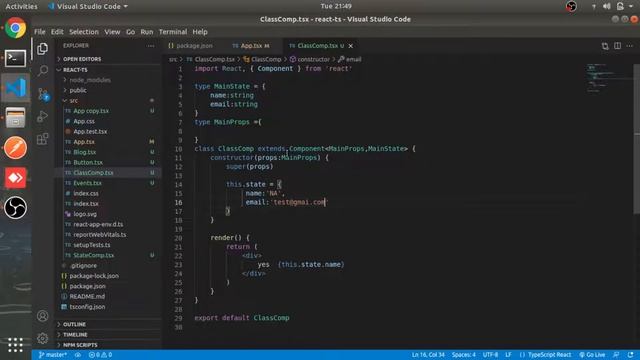Open Explorer panel more actions ellipsis
This screenshot has height=360, width=640.
[151, 46]
